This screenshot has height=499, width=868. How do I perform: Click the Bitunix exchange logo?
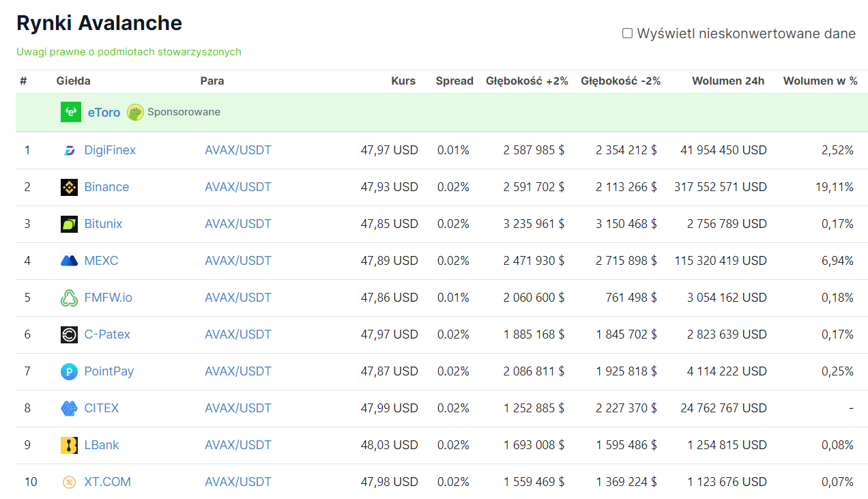click(x=69, y=224)
